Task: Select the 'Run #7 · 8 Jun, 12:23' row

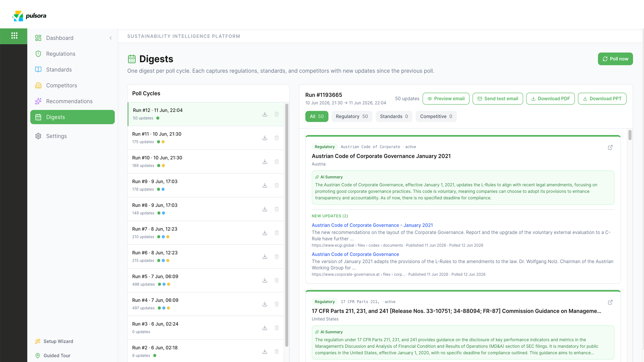Action: (x=206, y=233)
